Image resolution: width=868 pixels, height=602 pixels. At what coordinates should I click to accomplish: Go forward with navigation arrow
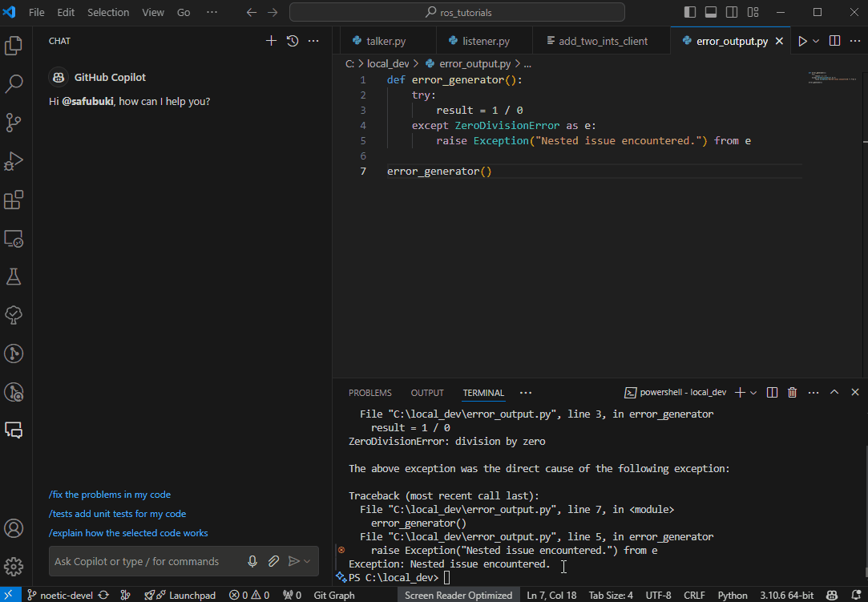(273, 12)
